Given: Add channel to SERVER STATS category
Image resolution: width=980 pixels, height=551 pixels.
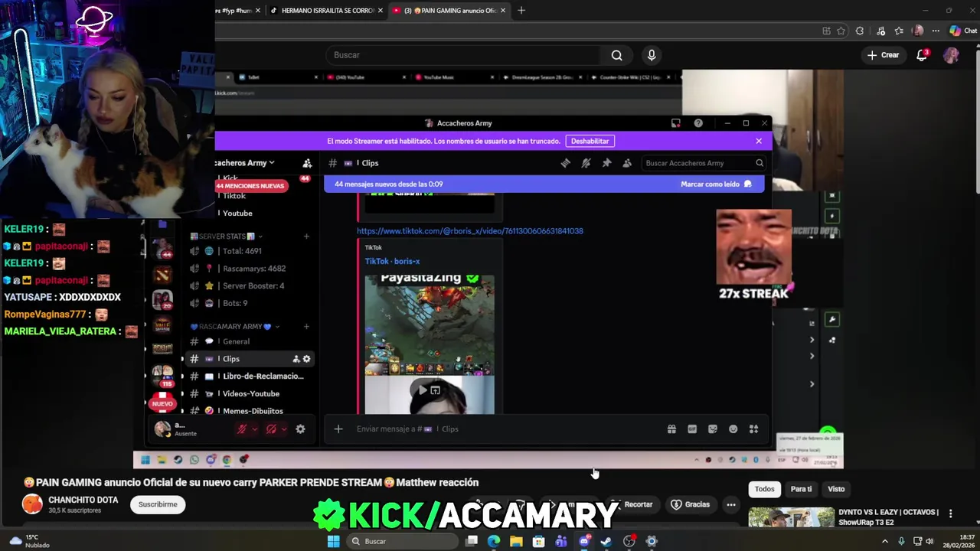Looking at the screenshot, I should point(306,236).
